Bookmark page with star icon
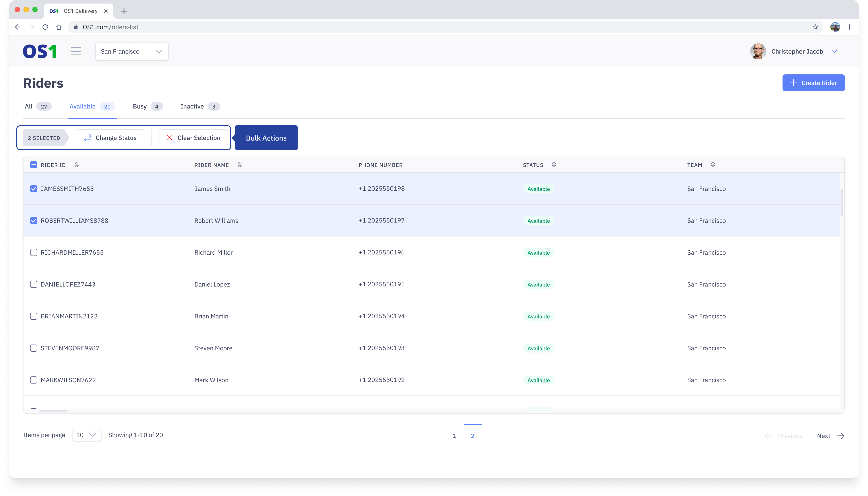Screen dimensions: 868x496 (x=815, y=27)
